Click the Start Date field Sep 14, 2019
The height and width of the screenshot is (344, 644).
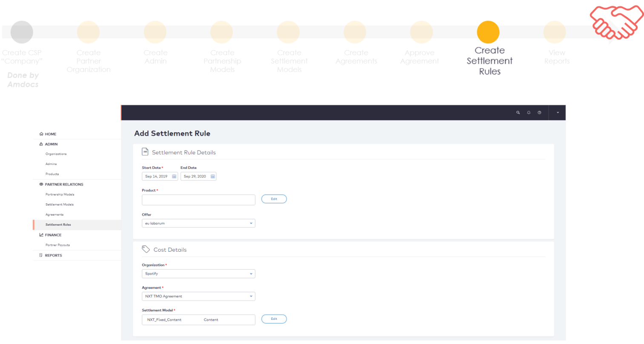[160, 176]
